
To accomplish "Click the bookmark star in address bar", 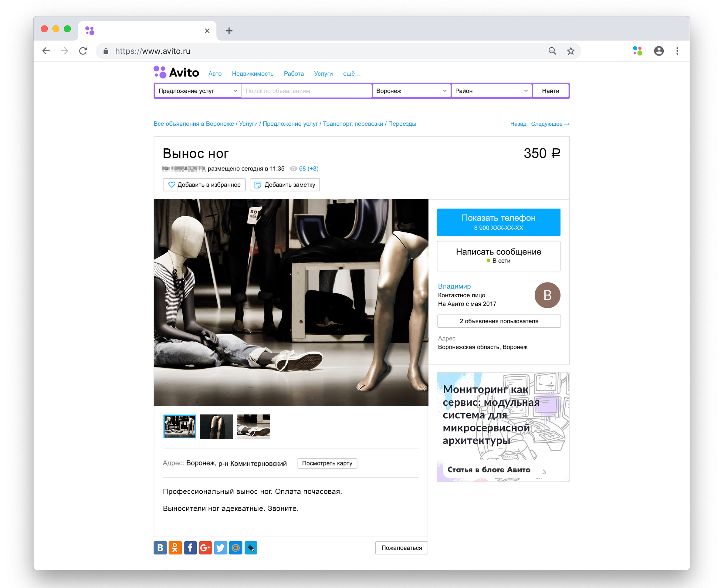I will (x=571, y=51).
